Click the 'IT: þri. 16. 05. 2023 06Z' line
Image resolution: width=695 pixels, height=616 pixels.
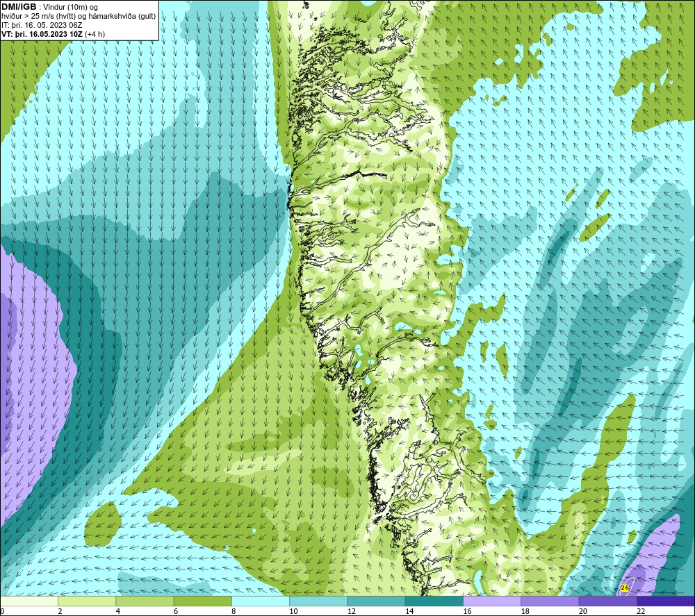(x=42, y=25)
